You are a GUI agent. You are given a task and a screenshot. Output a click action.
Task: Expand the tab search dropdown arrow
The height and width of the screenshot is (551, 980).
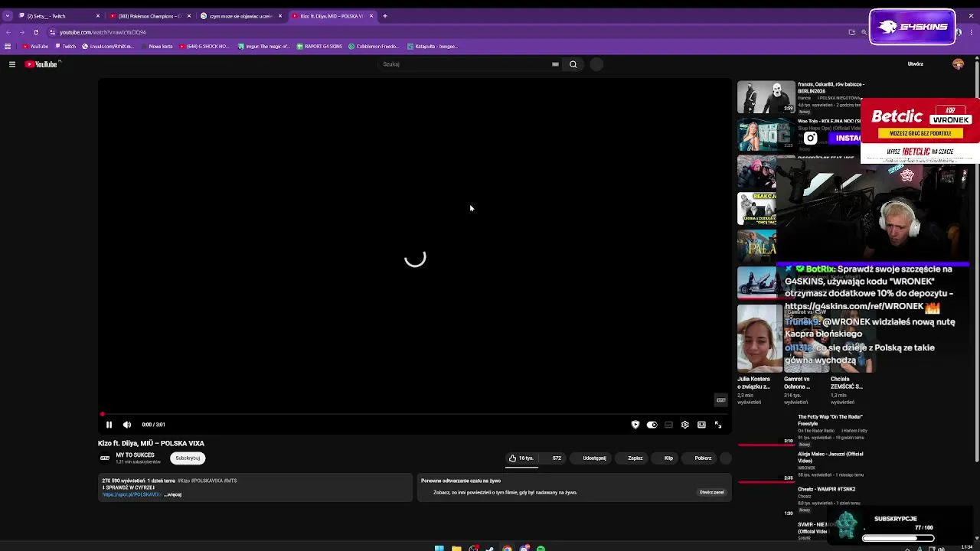pos(7,16)
